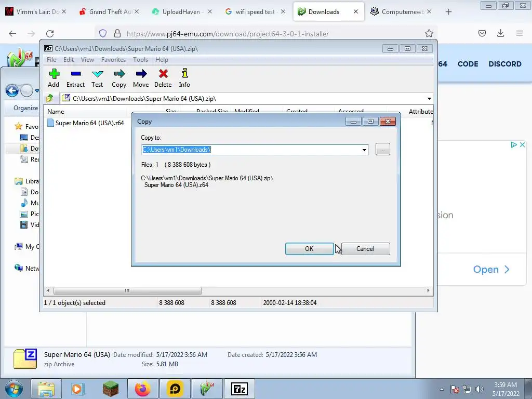Open Libraries in Explorer navigation pane

26,181
